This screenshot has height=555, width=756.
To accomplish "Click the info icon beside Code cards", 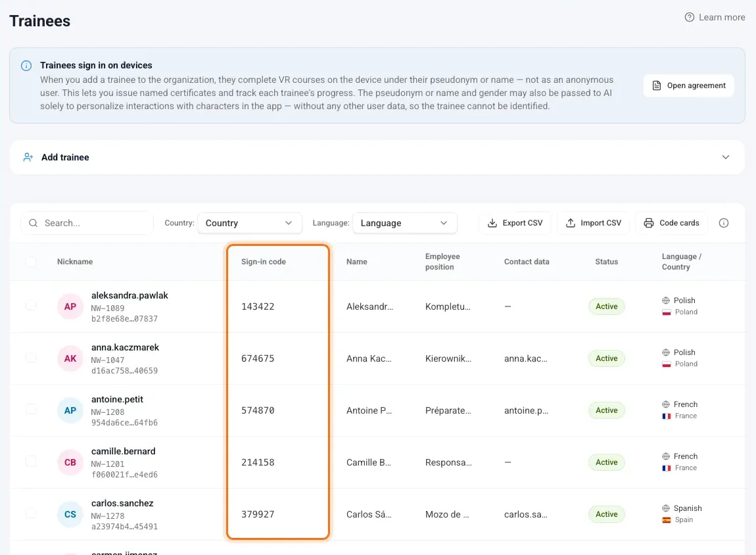I will (723, 223).
